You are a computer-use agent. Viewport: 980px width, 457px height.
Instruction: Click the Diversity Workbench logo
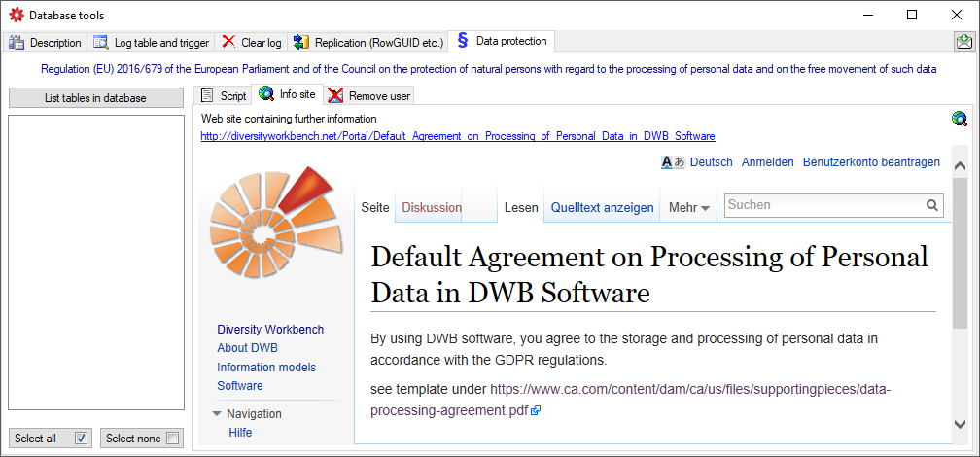coord(276,222)
